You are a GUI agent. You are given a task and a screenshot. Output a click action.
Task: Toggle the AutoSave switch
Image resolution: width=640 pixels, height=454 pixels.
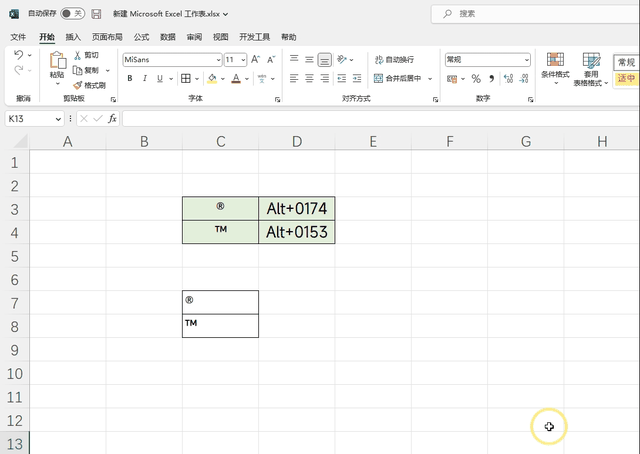73,13
